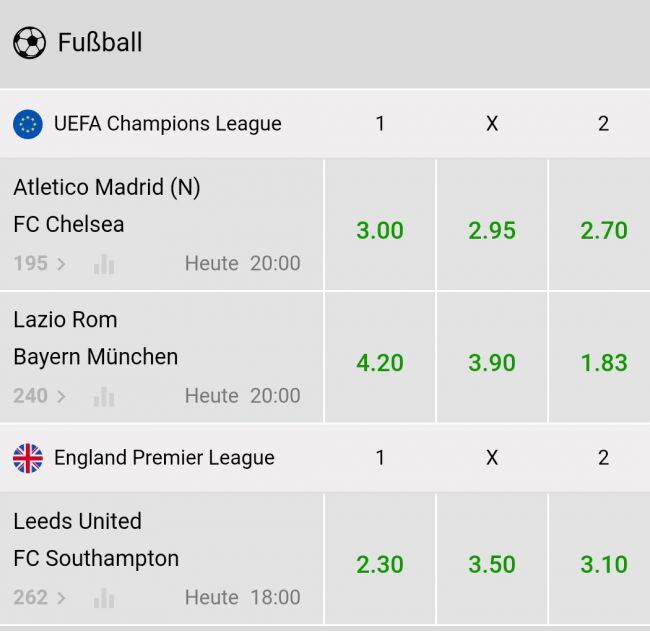Viewport: 650px width, 631px height.
Task: Open the England Premier League section
Action: tap(164, 458)
